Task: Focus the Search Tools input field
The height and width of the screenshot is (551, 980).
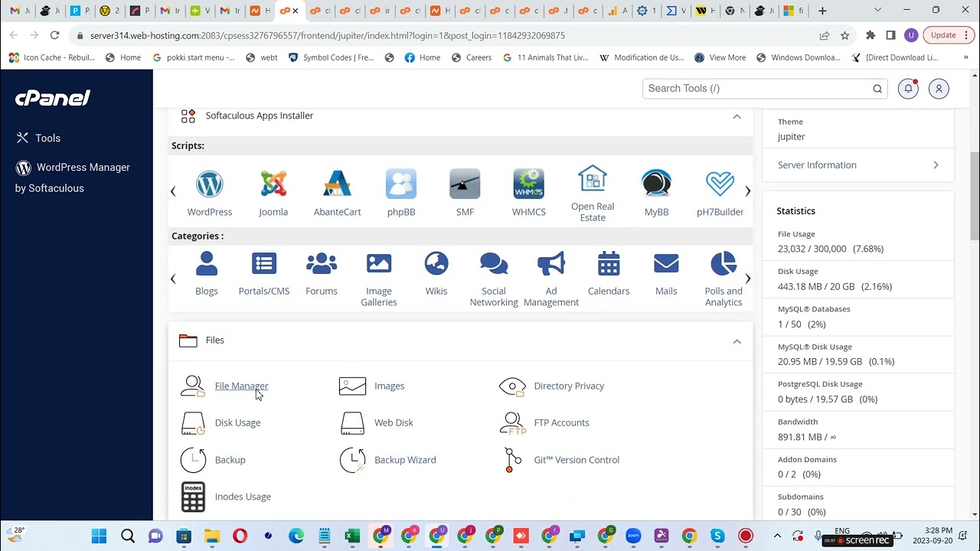Action: [x=765, y=89]
